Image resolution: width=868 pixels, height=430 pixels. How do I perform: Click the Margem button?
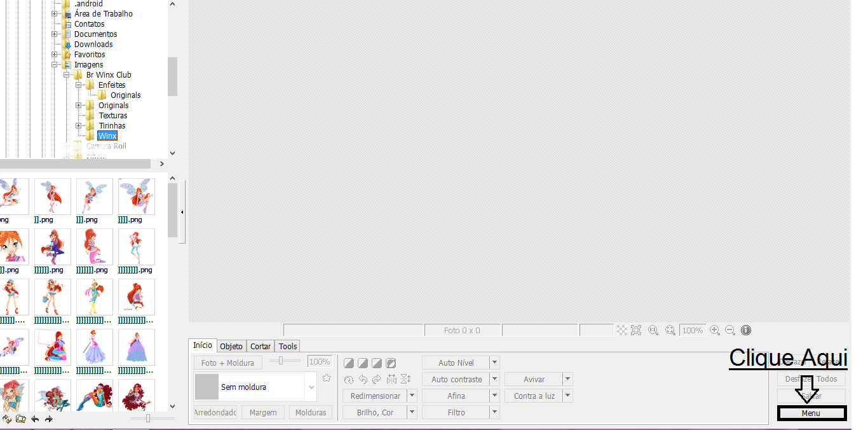[263, 412]
